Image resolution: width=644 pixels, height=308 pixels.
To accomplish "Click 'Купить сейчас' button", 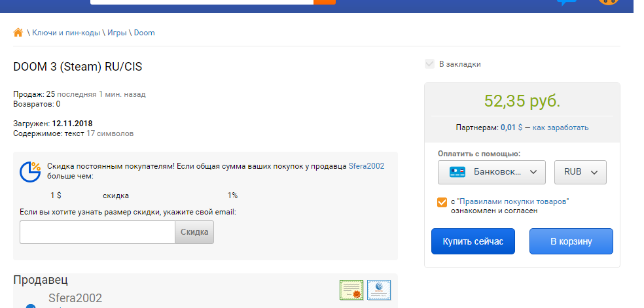I will coord(473,241).
